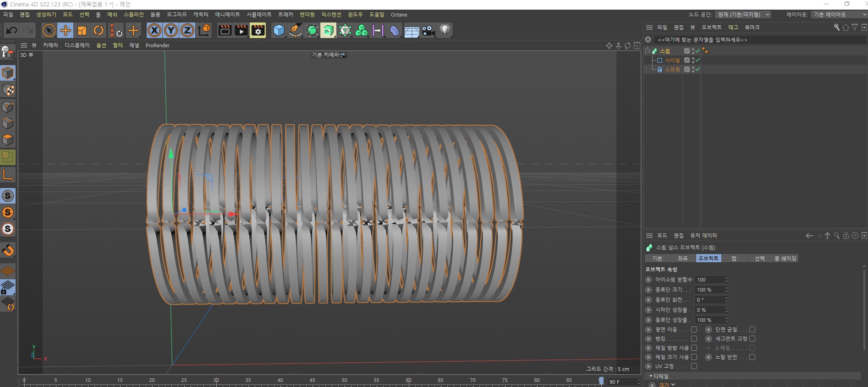Enable the 세그먼트 고정 checkbox
This screenshot has width=868, height=387.
[x=752, y=339]
